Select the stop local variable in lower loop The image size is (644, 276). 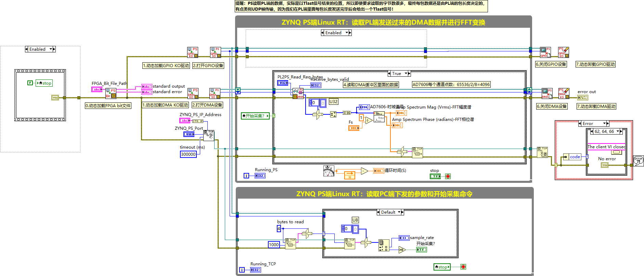(442, 267)
